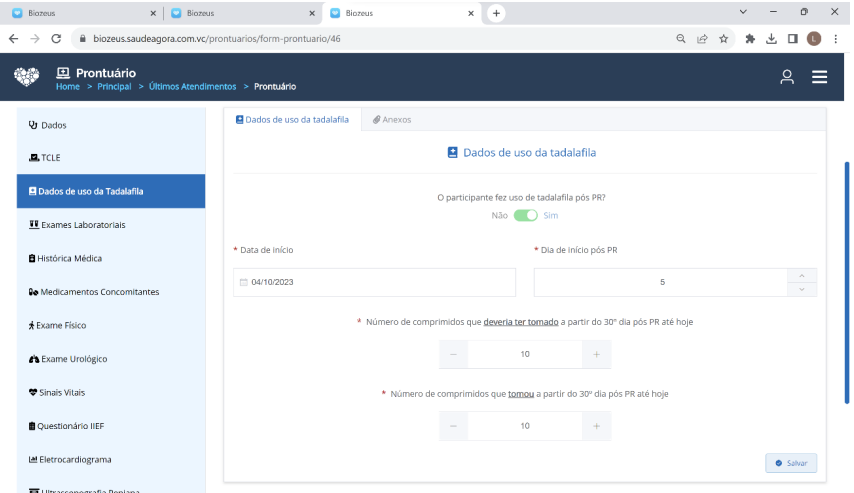Toggle the tadalafila pós PR use switch
This screenshot has height=493, width=854.
pos(525,215)
